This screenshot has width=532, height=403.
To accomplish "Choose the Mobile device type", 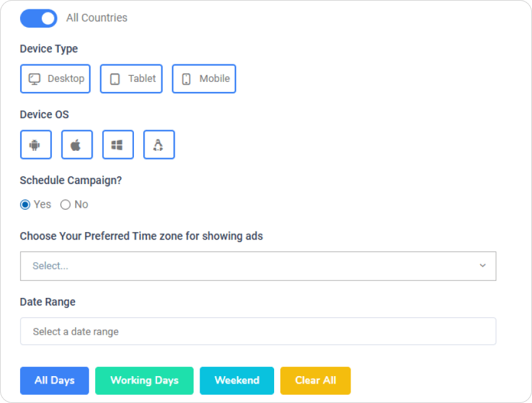I will pyautogui.click(x=204, y=79).
